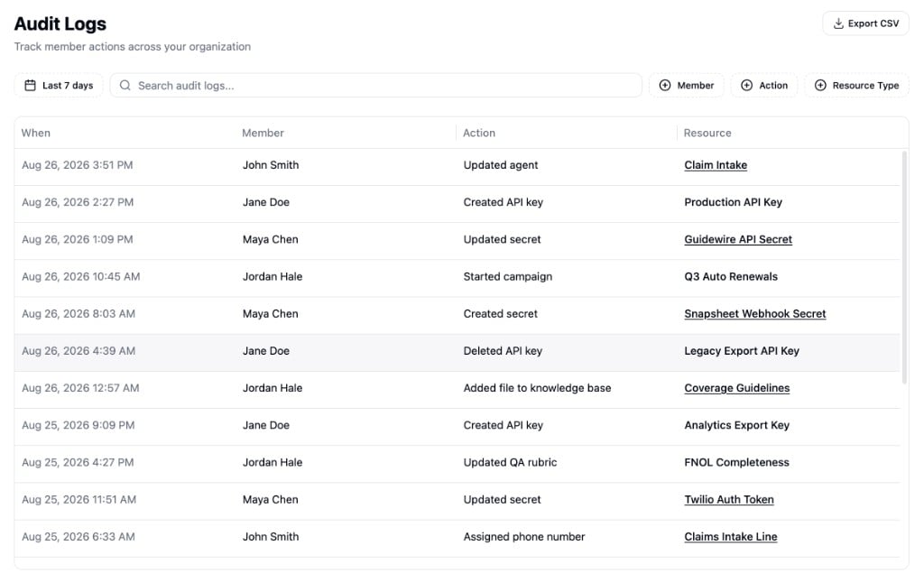The image size is (924, 583).
Task: Click Added file to knowledge base cell
Action: [537, 388]
